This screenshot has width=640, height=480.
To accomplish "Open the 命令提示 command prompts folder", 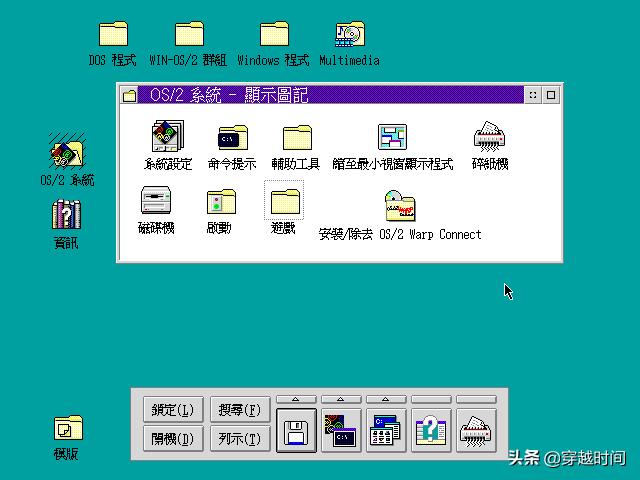I will 232,138.
